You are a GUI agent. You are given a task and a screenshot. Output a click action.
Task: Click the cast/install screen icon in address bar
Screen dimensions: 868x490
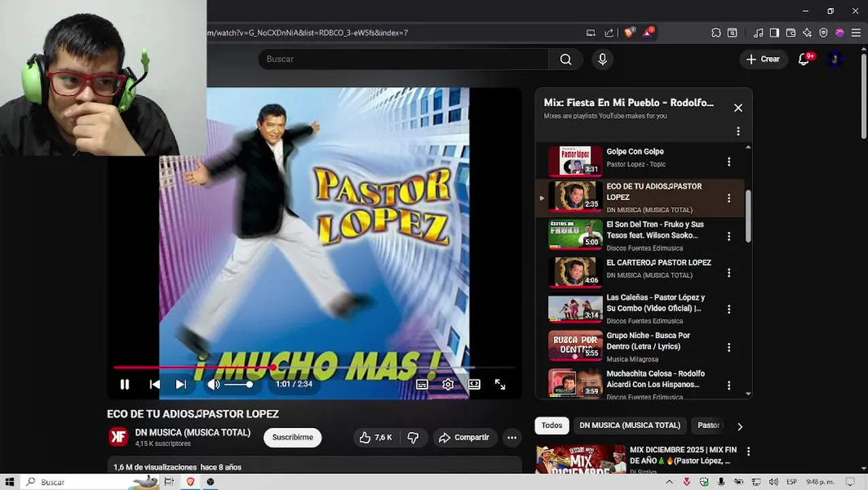(590, 33)
